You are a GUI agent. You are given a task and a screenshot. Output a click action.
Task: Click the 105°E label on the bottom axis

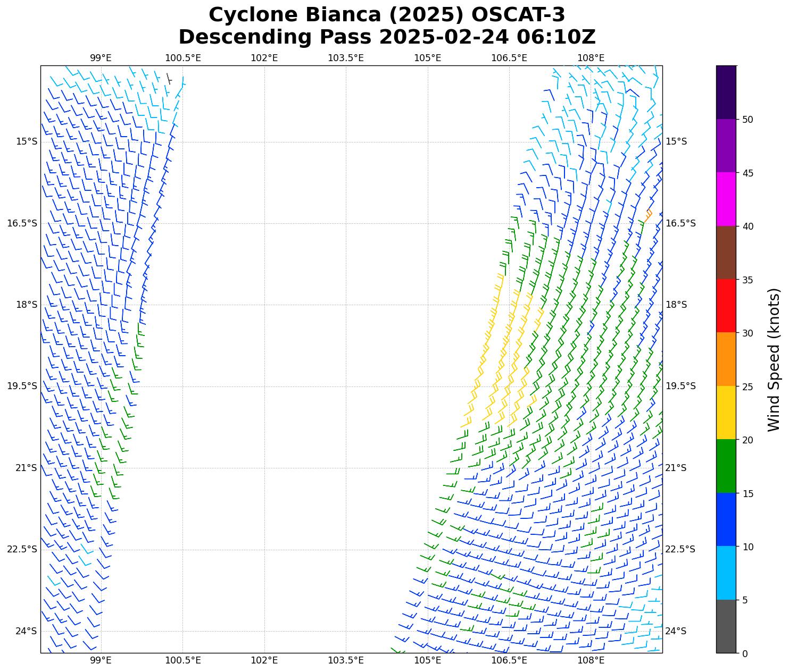(427, 660)
